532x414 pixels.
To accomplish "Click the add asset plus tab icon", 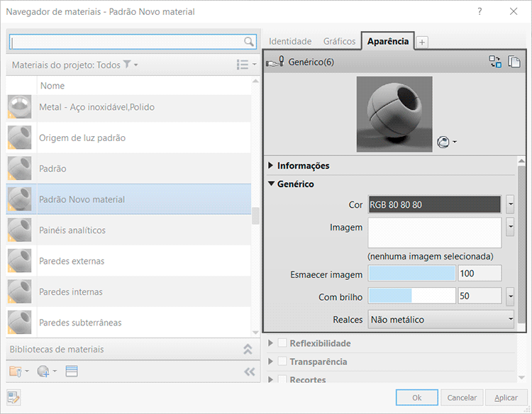I will coord(422,42).
